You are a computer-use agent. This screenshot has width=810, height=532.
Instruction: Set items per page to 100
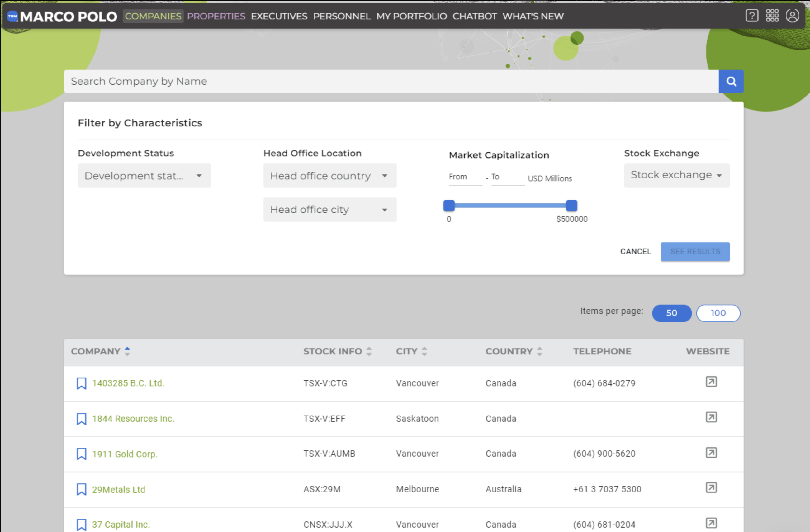point(718,313)
